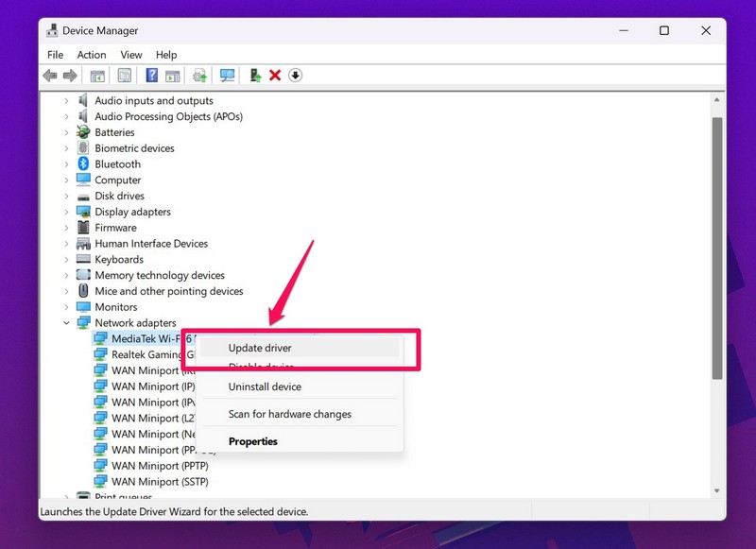Click the Batteries category icon
This screenshot has height=549, width=756.
[84, 132]
